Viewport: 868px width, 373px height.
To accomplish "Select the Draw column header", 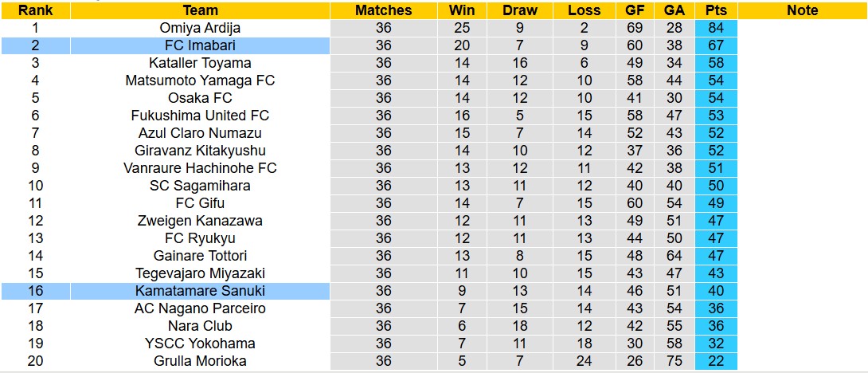I will coord(520,10).
